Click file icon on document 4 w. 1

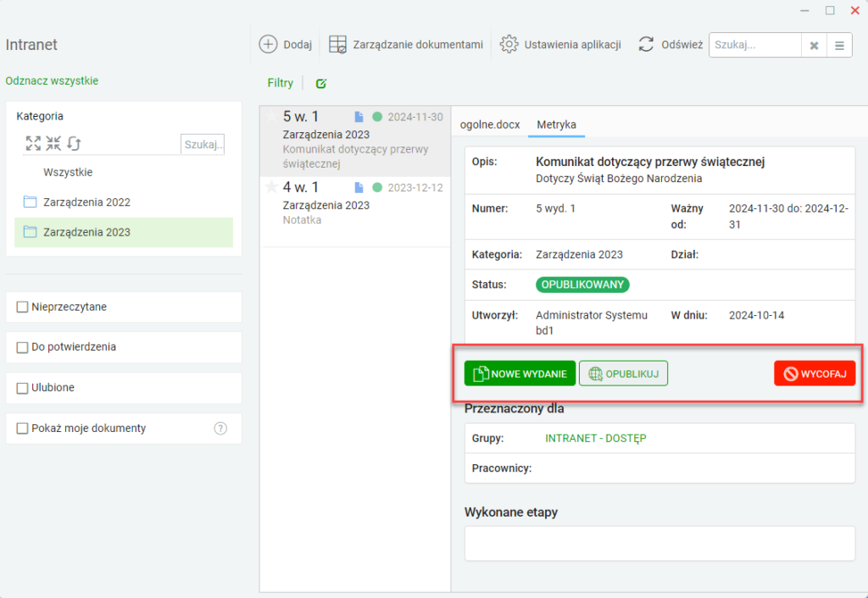[x=359, y=187]
